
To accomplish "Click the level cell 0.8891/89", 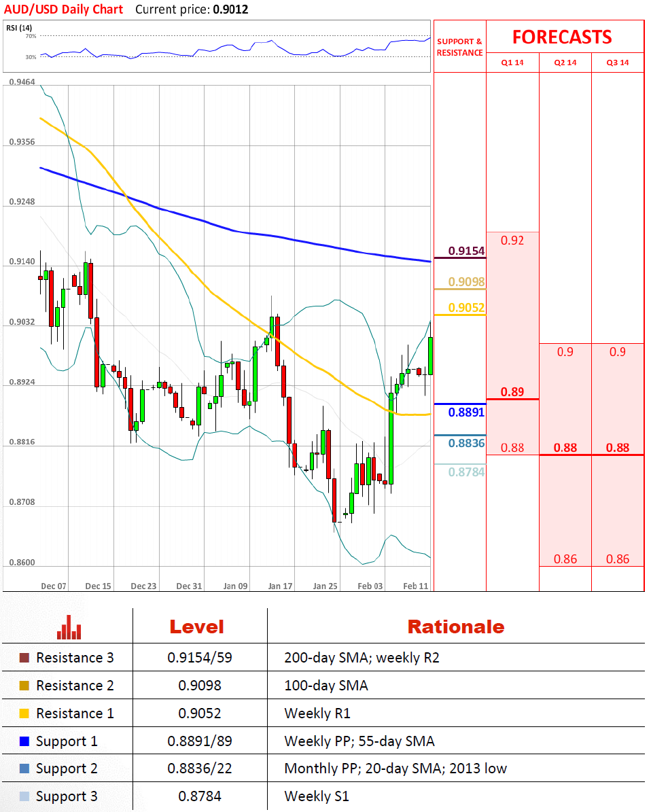I will coord(199,741).
